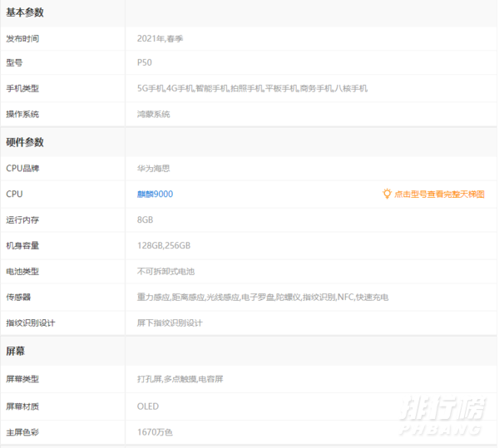Open the 麒麟9000 CPU link
Image resolution: width=499 pixels, height=448 pixels.
click(x=155, y=194)
